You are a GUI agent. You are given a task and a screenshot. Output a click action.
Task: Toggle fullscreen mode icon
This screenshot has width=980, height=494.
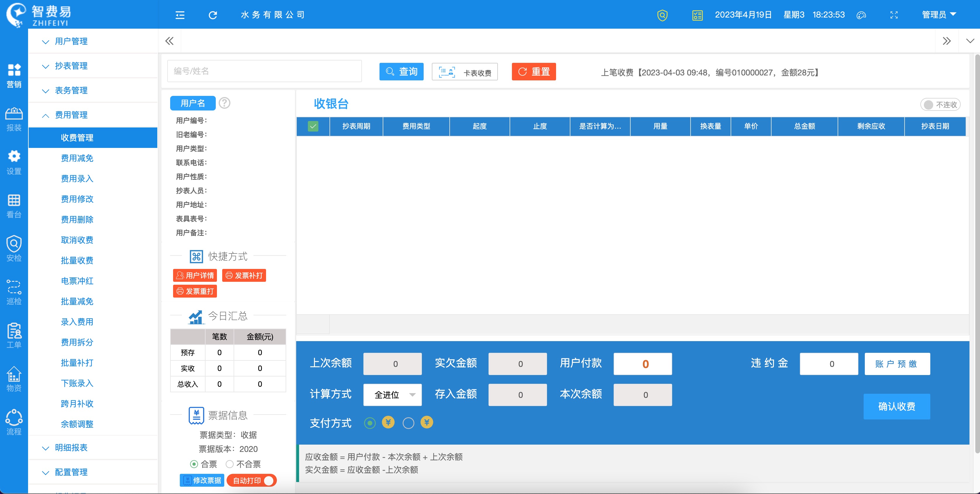[x=894, y=15]
